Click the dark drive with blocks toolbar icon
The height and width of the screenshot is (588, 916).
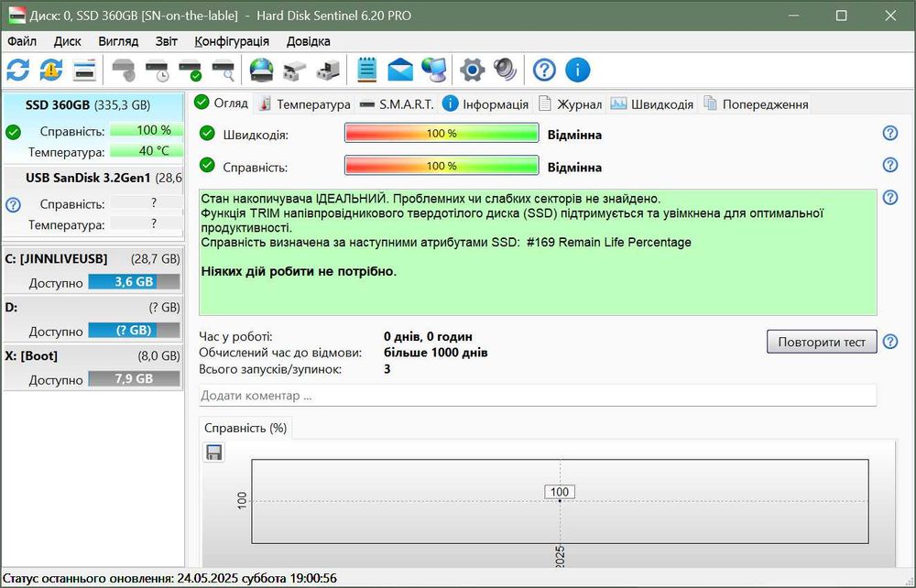point(328,71)
